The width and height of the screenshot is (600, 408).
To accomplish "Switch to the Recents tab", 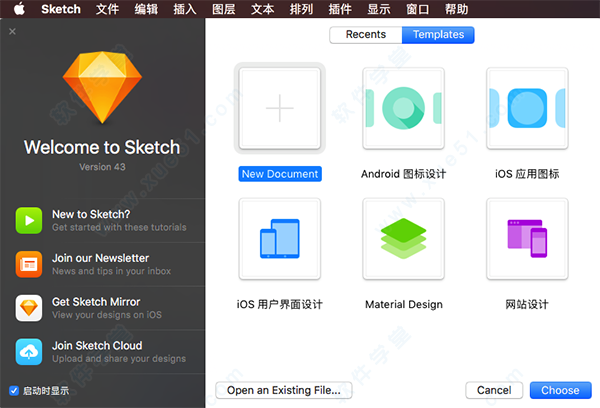I will pyautogui.click(x=366, y=34).
